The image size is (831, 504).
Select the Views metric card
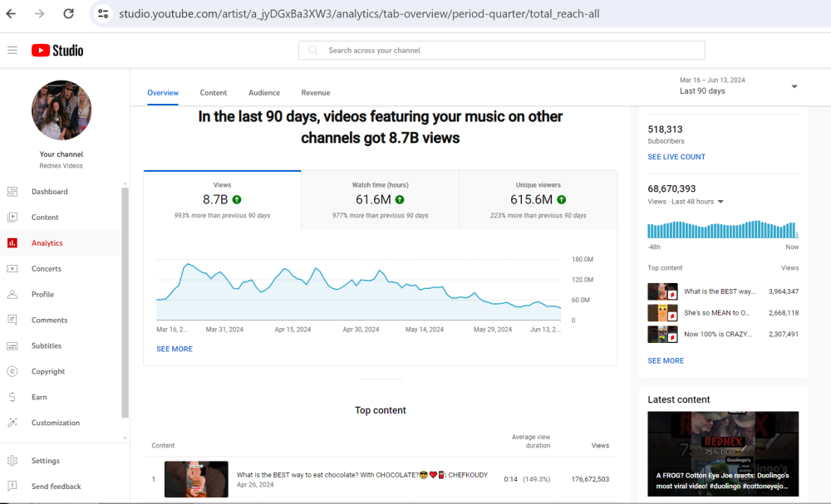(222, 200)
